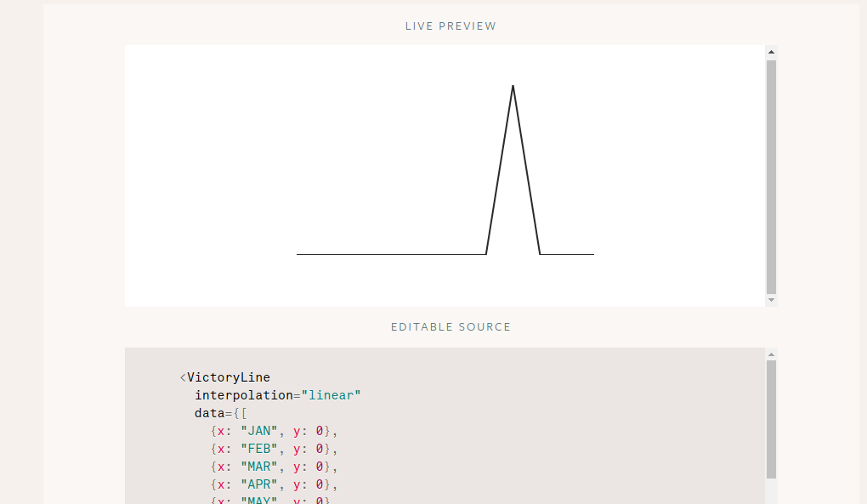Click the y value of JAN row
867x504 pixels.
click(319, 431)
